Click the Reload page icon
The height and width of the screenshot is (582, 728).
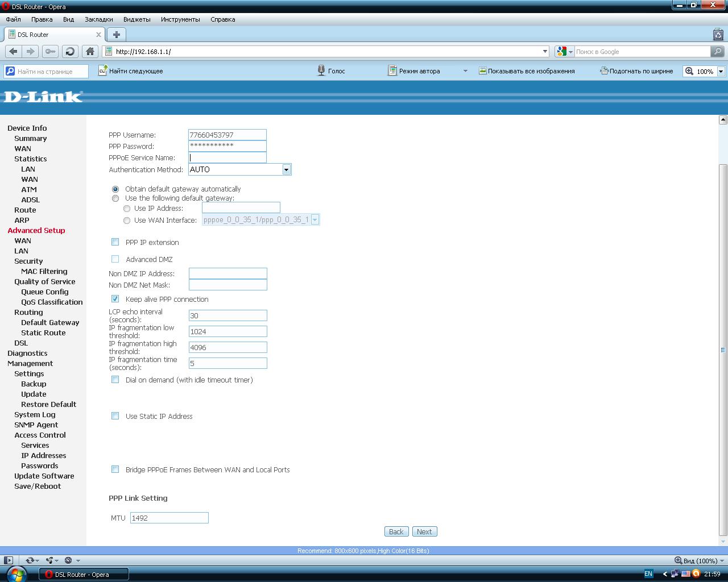[70, 51]
